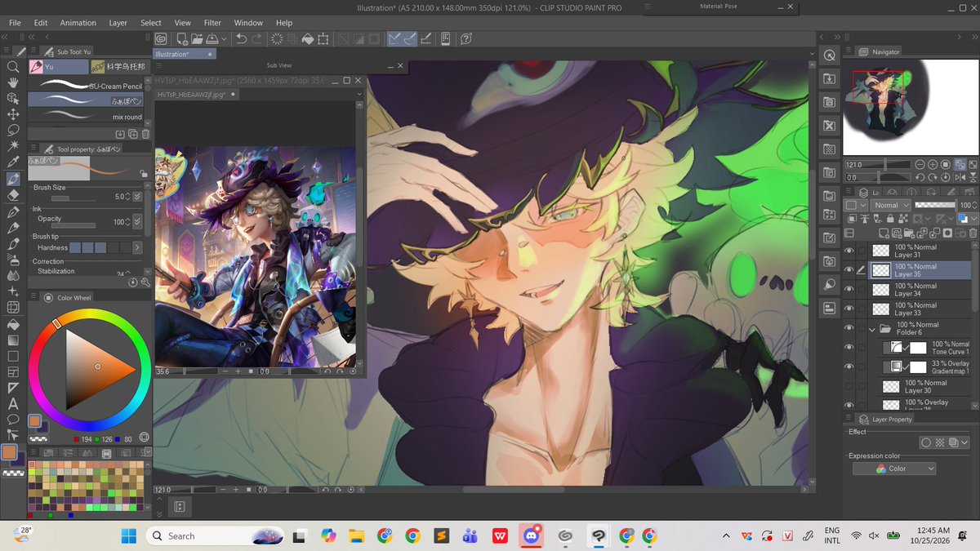Click the Text tool letter A icon

tap(13, 403)
